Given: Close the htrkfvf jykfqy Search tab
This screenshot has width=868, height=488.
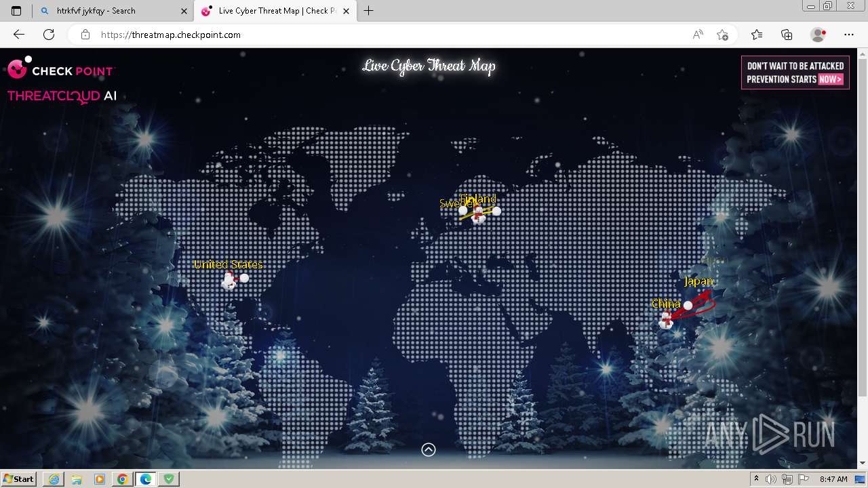Looking at the screenshot, I should pos(184,11).
